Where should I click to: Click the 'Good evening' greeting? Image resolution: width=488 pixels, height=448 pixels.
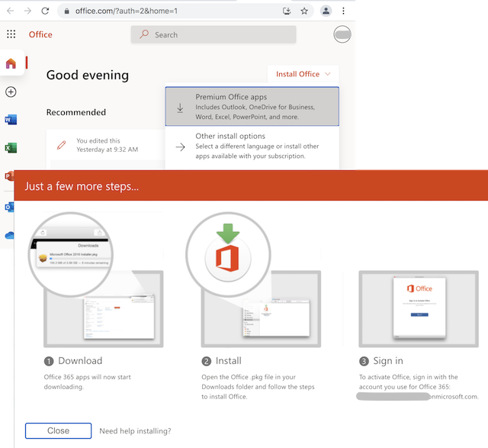[x=88, y=75]
